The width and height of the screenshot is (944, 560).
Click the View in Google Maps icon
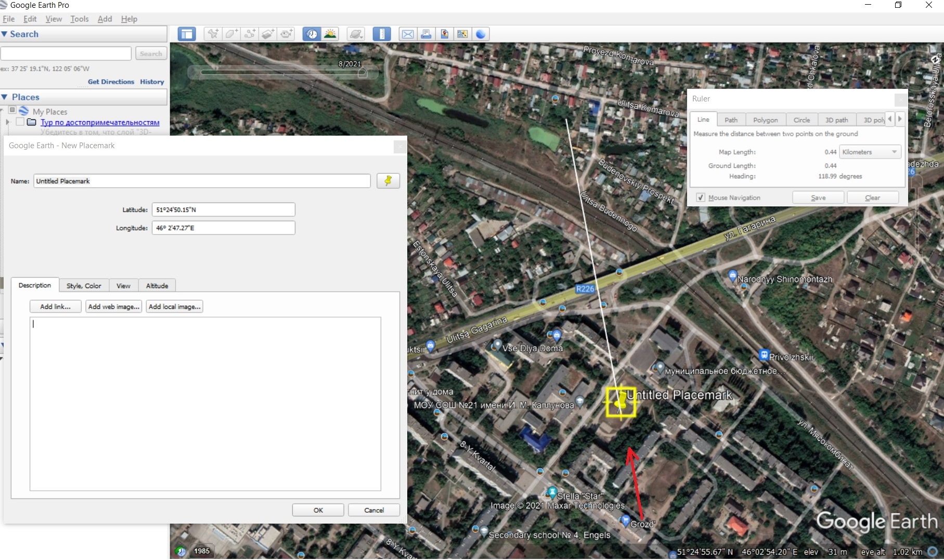click(x=462, y=34)
